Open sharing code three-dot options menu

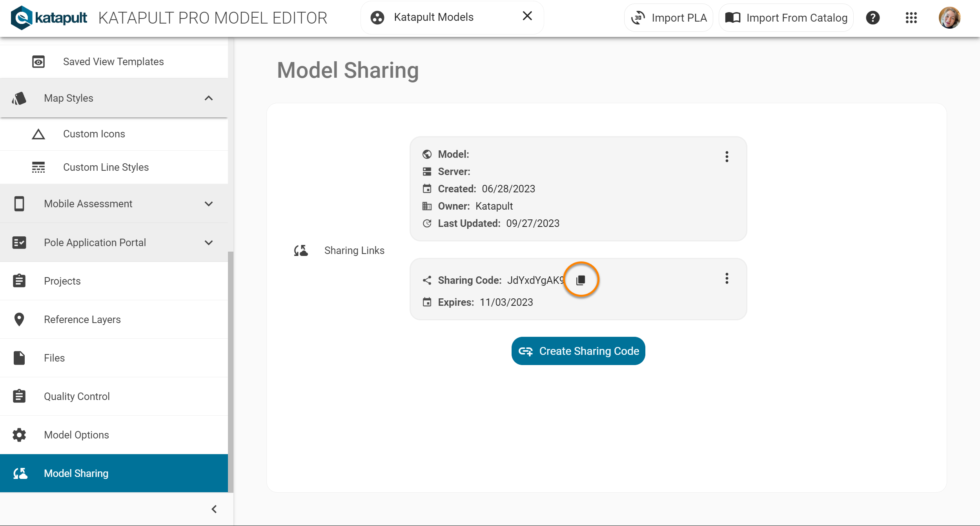pos(727,279)
